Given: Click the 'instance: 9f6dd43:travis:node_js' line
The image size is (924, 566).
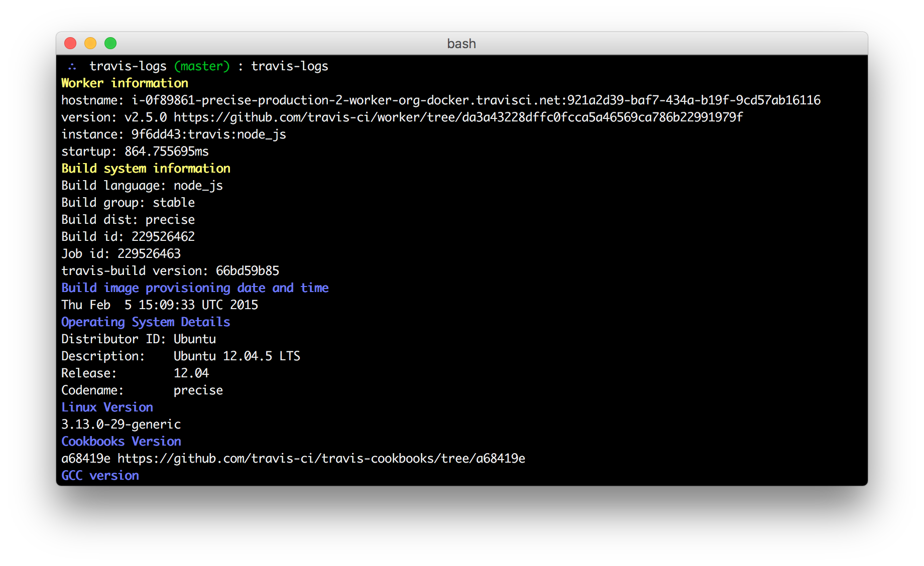Looking at the screenshot, I should tap(174, 134).
